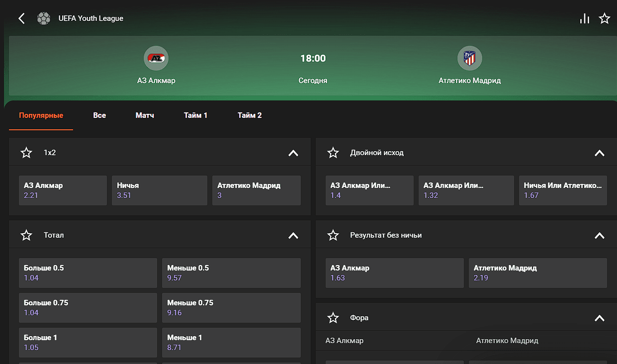Bet Меньше 1 at 8.71
Image resolution: width=617 pixels, height=364 pixels.
(232, 343)
